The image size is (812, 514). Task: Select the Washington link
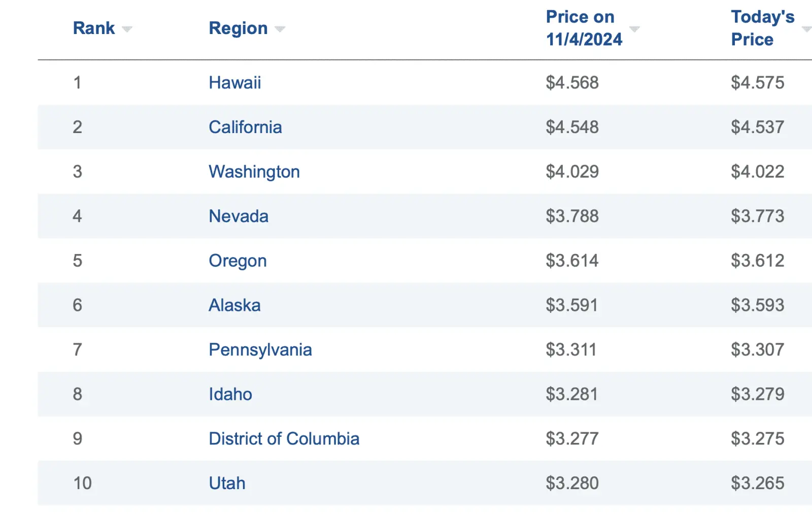[254, 172]
